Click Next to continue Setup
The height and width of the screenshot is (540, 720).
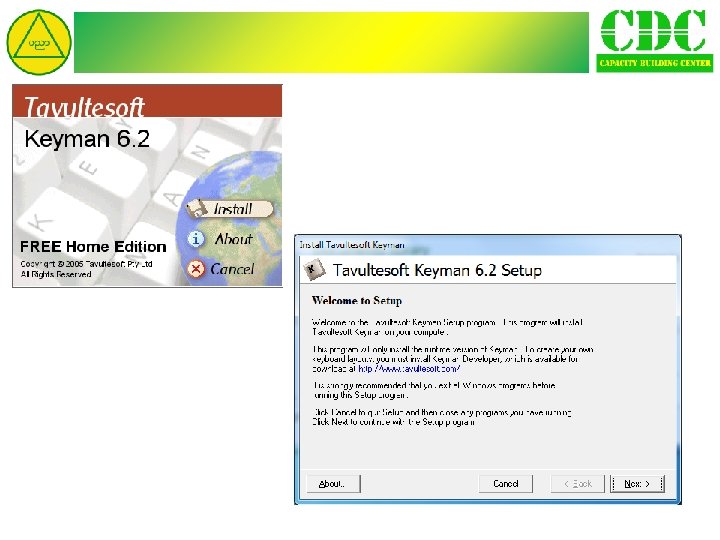tap(637, 484)
